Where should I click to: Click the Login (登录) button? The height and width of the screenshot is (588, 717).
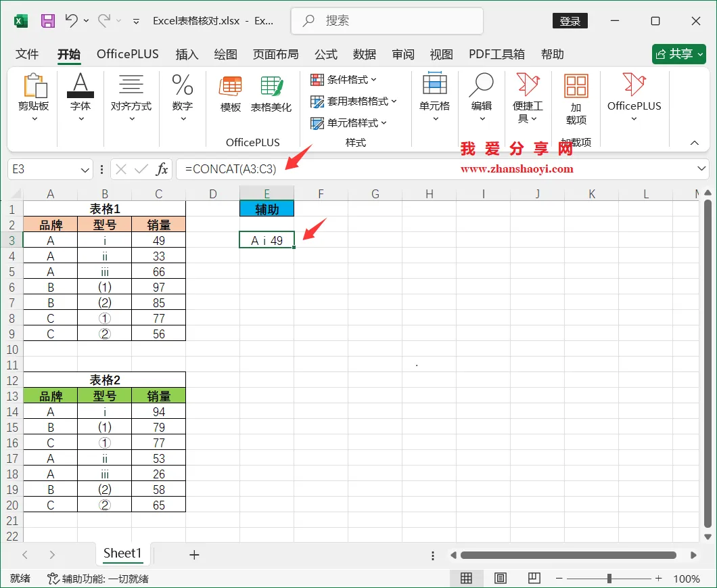570,21
